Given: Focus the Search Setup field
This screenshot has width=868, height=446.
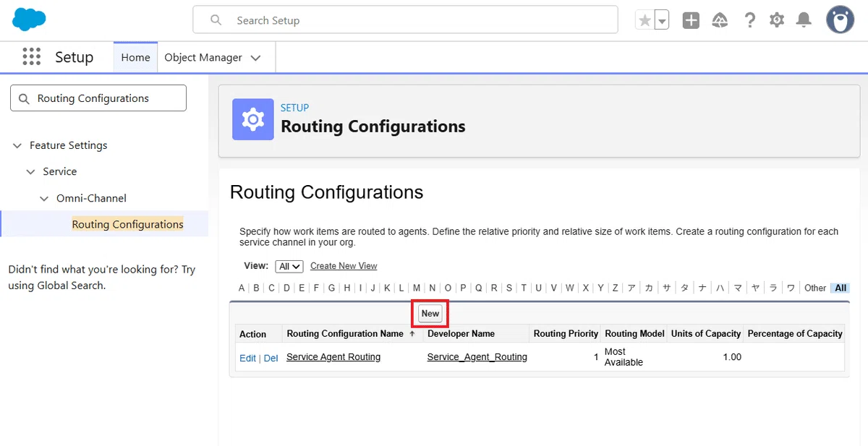Looking at the screenshot, I should (x=405, y=20).
